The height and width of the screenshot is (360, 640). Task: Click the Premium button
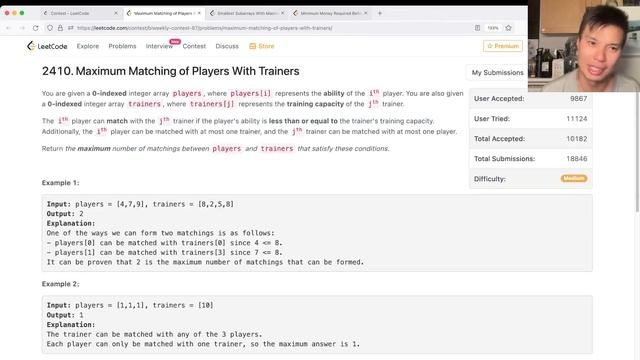point(503,46)
